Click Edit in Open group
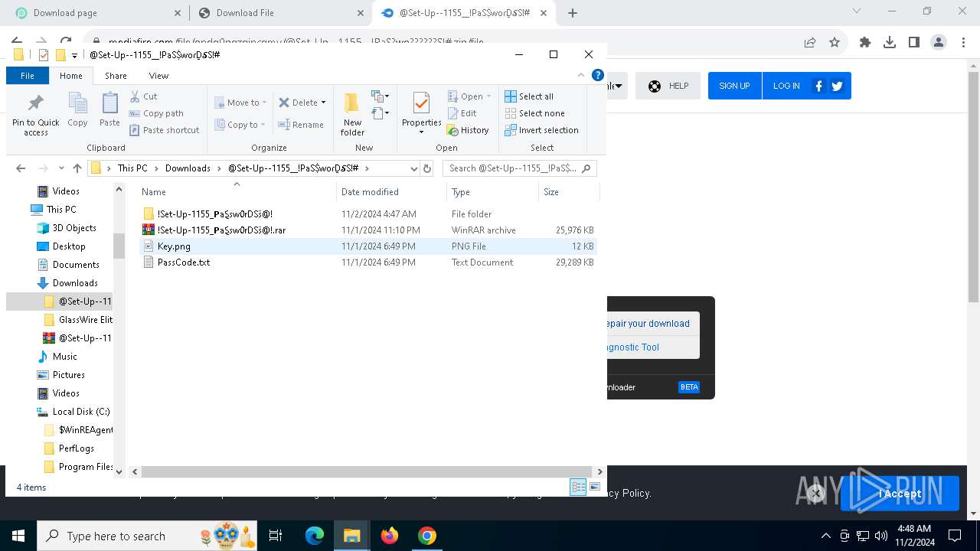 point(462,113)
